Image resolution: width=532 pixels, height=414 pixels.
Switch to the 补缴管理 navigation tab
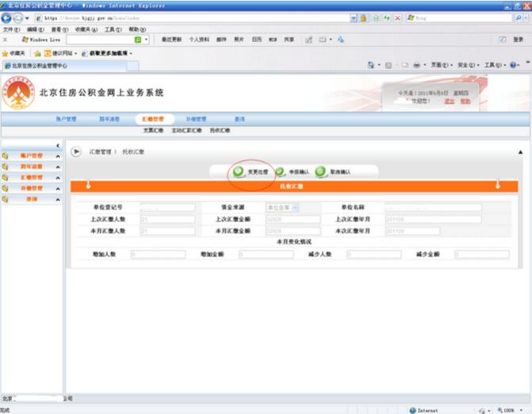(196, 119)
